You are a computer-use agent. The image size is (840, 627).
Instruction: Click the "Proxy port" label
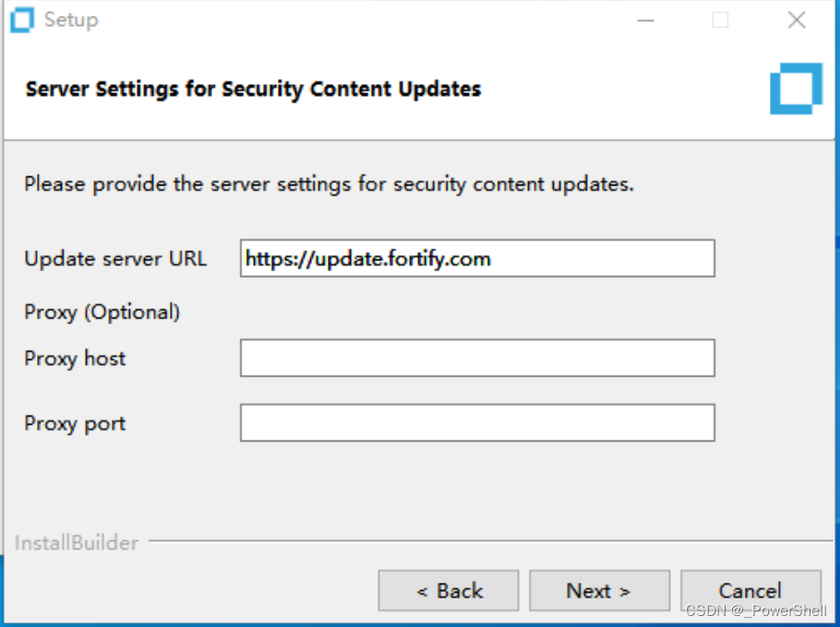[x=75, y=424]
